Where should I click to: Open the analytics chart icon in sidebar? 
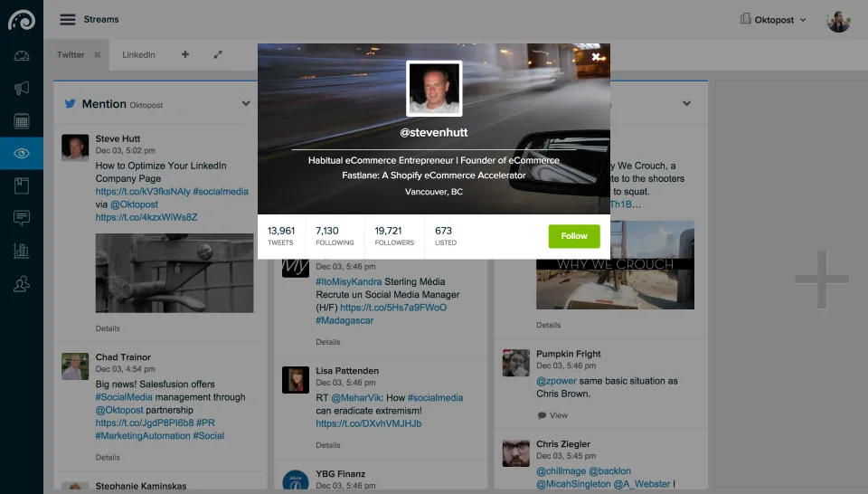tap(22, 251)
